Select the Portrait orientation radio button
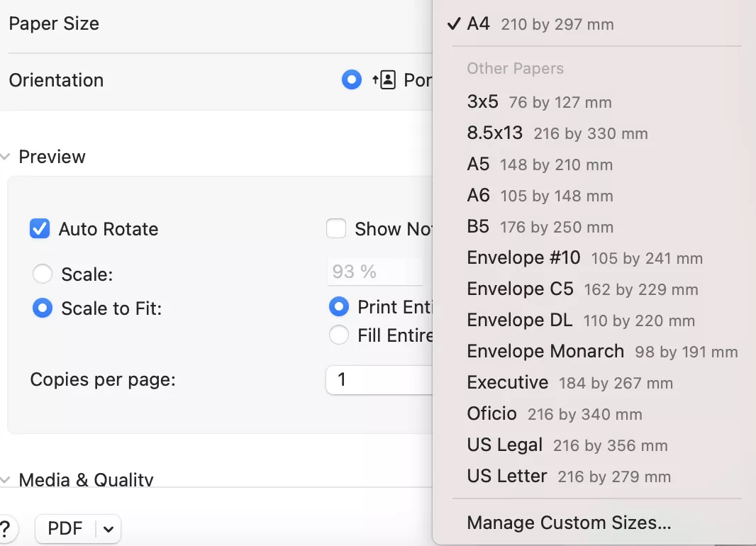The width and height of the screenshot is (756, 546). point(352,80)
